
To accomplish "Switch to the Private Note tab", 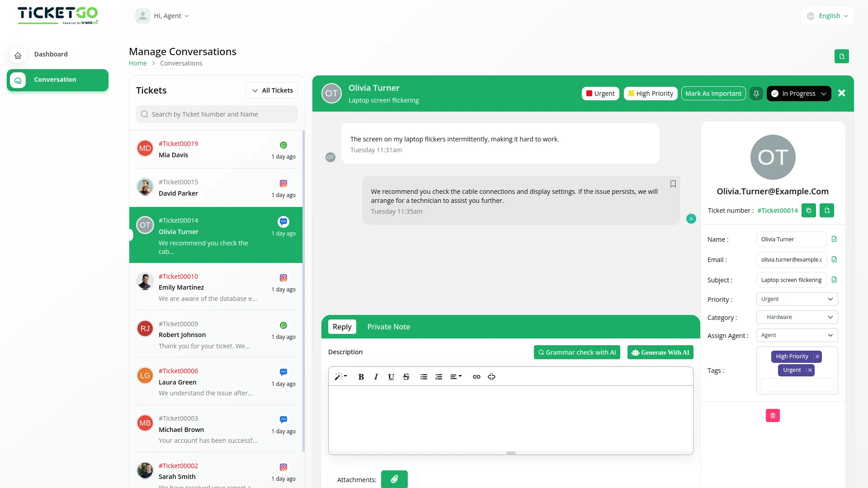I will [388, 327].
